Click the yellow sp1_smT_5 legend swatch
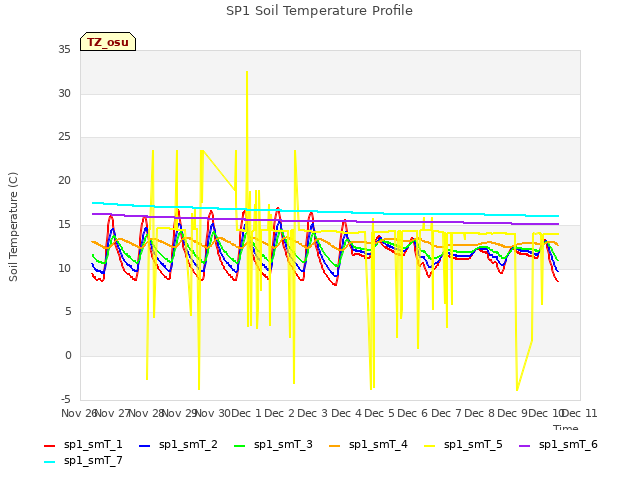Viewport: 640px width, 480px height. [x=429, y=446]
